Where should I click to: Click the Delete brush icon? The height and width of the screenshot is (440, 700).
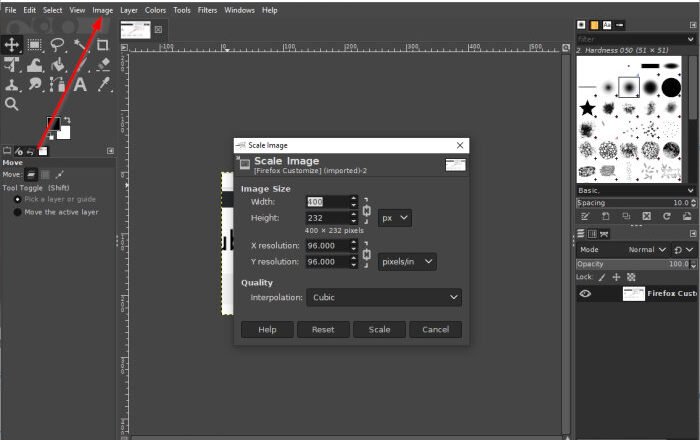click(x=646, y=216)
